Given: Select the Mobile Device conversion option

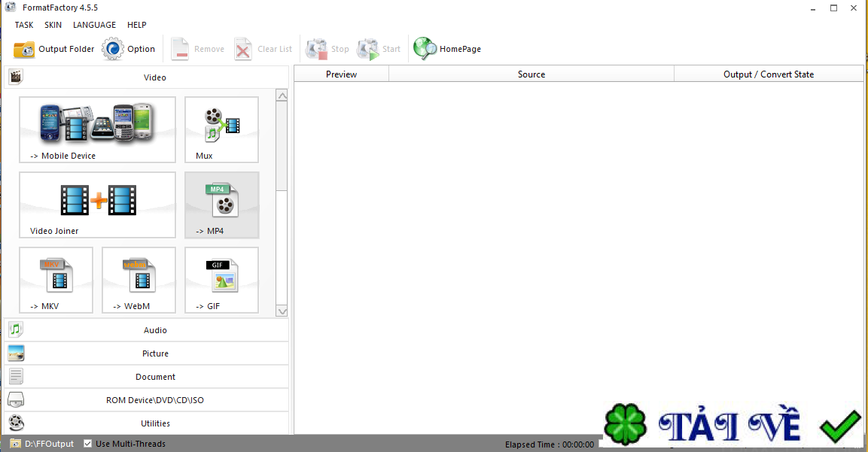Looking at the screenshot, I should (97, 129).
